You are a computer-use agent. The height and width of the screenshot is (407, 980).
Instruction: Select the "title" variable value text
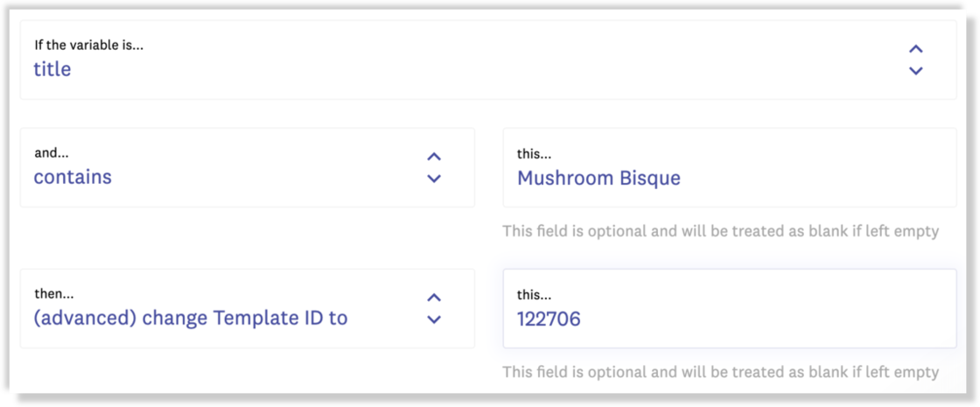coord(52,70)
